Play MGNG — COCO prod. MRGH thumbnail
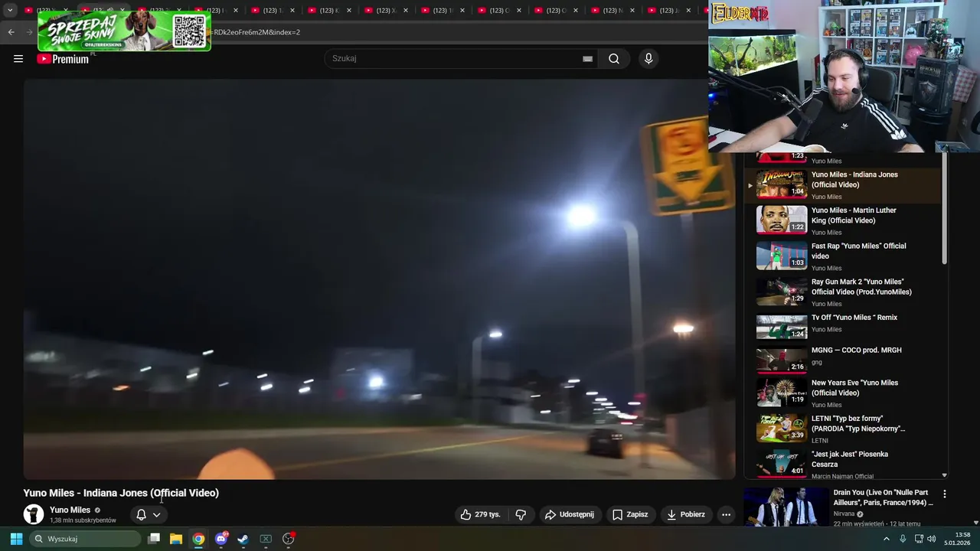 coord(782,360)
